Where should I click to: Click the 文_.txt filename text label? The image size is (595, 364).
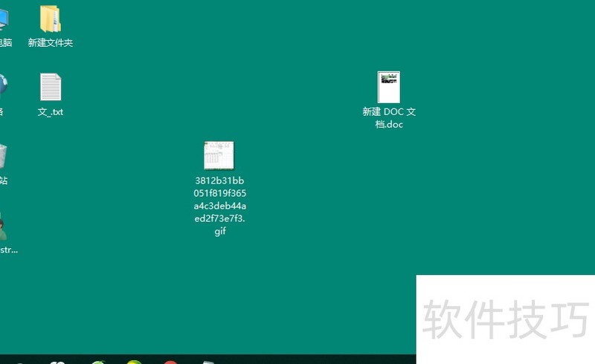click(51, 112)
